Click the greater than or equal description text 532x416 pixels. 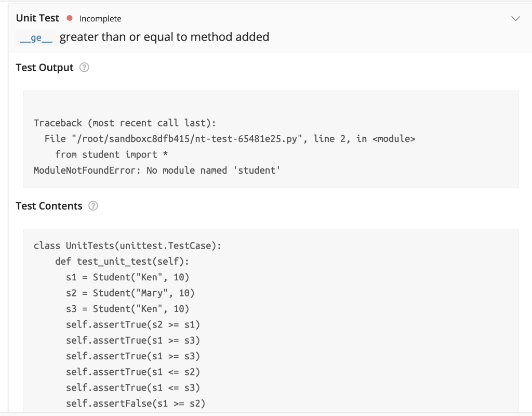point(164,37)
